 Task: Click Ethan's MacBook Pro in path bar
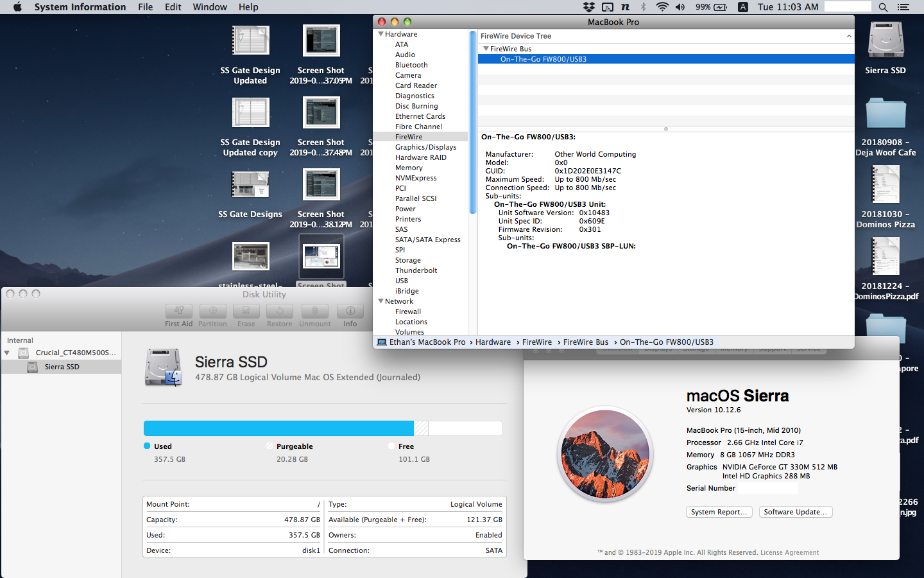427,342
